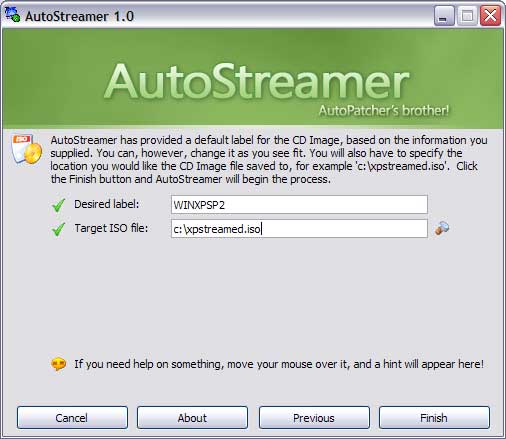Image resolution: width=506 pixels, height=439 pixels.
Task: Close the AutoStreamer window
Action: (x=490, y=16)
